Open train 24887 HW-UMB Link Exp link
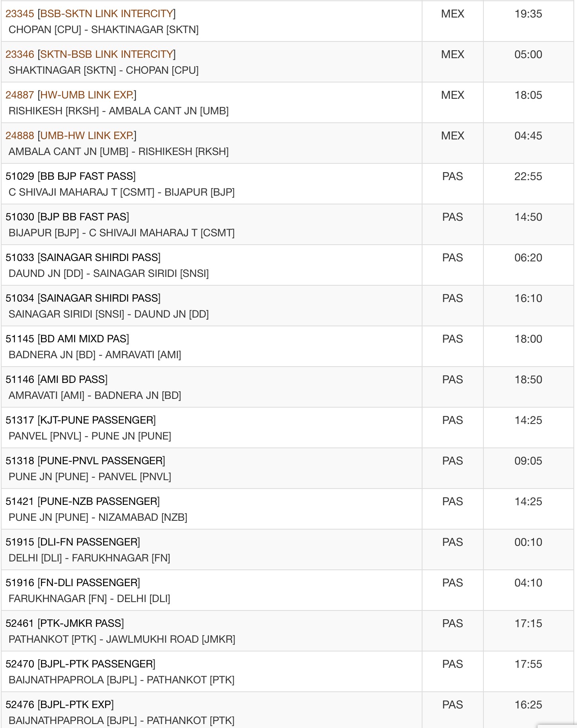Viewport: 577px width, 728px height. 71,95
